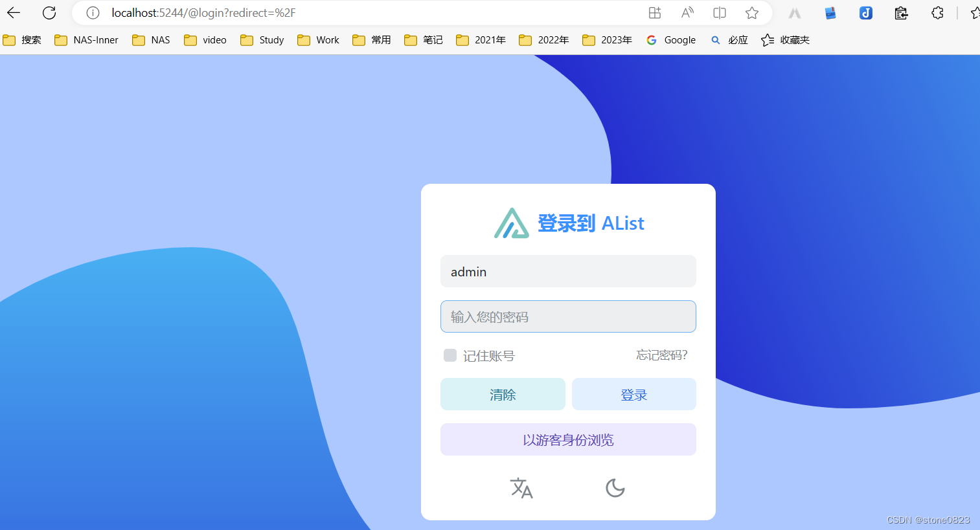The height and width of the screenshot is (530, 980).
Task: Open the 必应 bookmark
Action: point(729,40)
